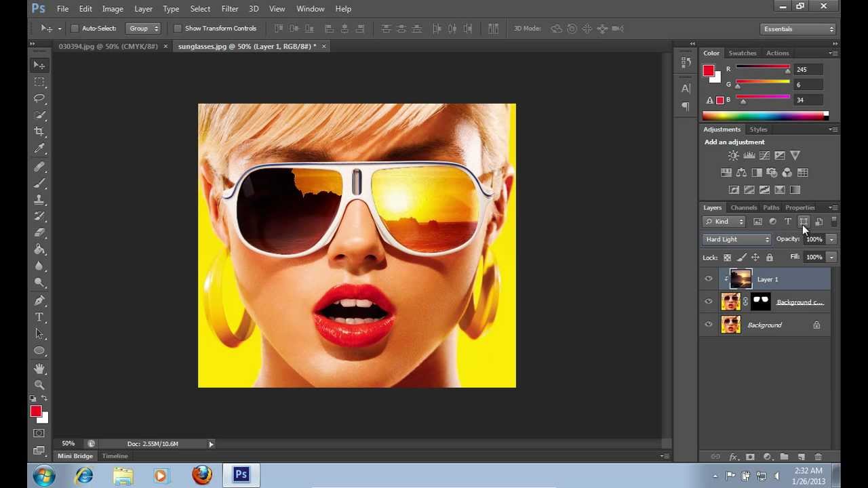Viewport: 868px width, 488px height.
Task: Select the Eraser tool
Action: tap(39, 233)
